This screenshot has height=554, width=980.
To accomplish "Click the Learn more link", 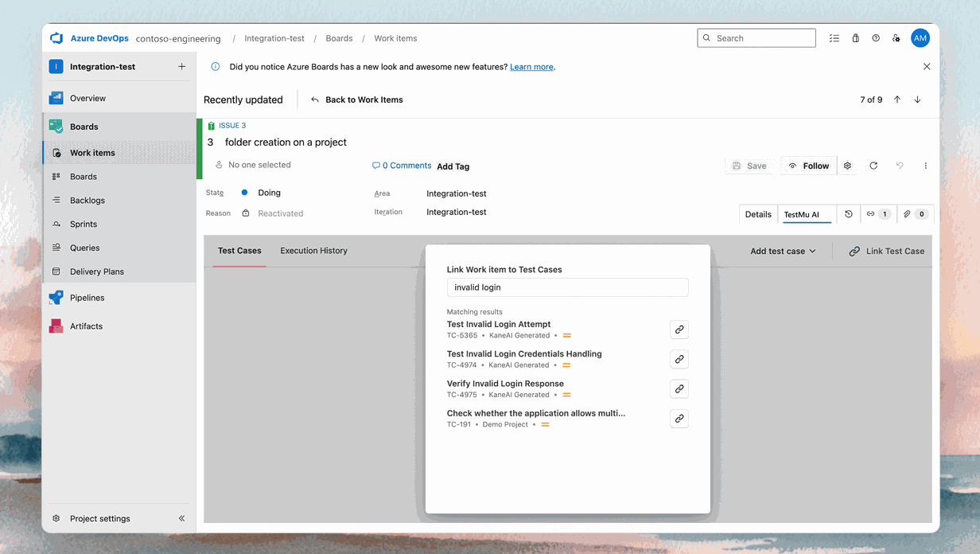I will point(531,67).
